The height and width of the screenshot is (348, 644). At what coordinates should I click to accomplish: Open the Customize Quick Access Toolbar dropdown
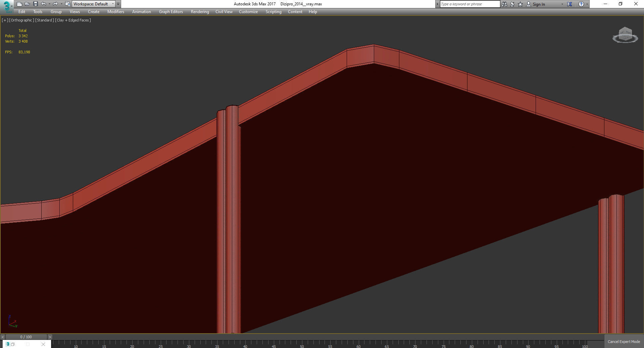tap(118, 4)
